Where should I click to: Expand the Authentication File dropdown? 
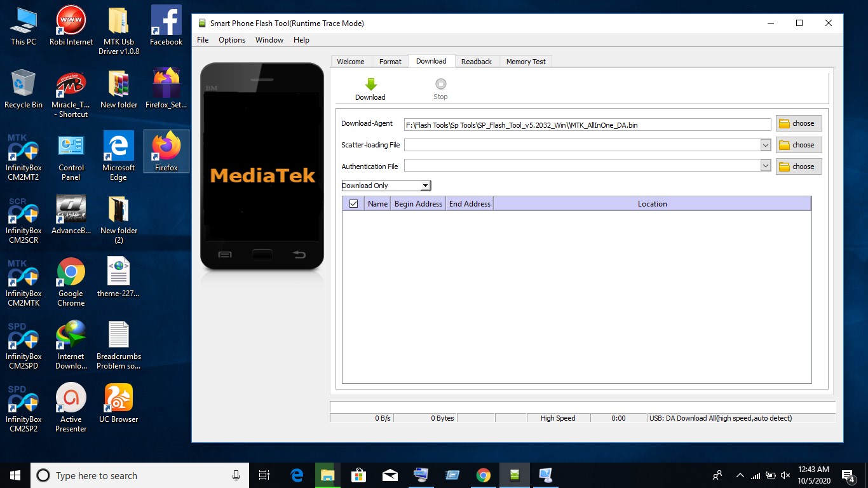(x=765, y=166)
